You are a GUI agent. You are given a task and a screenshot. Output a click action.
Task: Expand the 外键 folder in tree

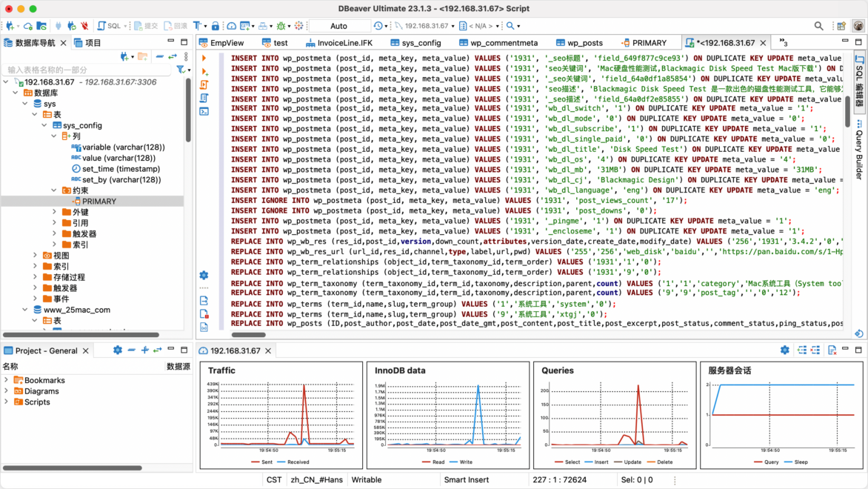pyautogui.click(x=55, y=213)
